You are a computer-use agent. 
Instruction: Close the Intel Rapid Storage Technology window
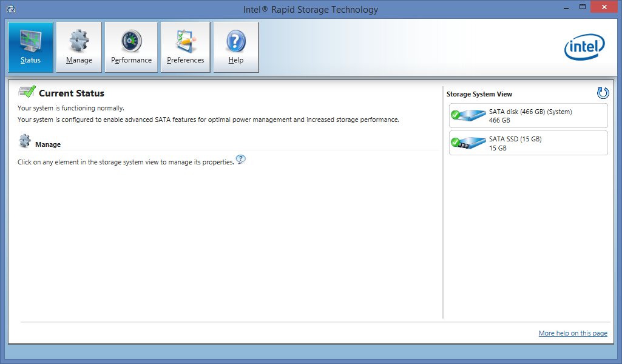pos(604,7)
